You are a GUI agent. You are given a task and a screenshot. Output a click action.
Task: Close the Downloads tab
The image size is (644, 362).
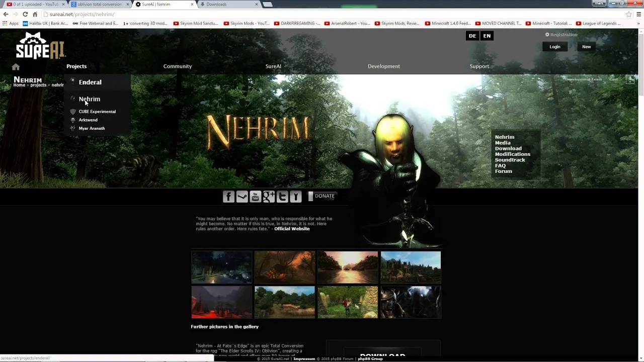(x=257, y=4)
